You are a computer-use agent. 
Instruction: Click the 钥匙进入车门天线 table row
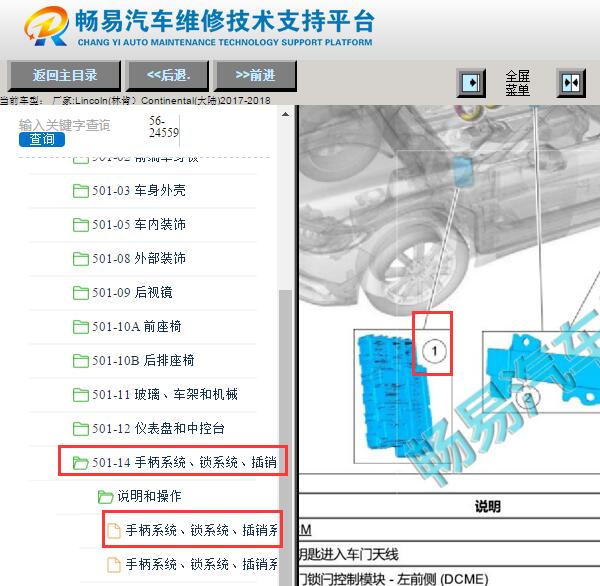pyautogui.click(x=449, y=554)
